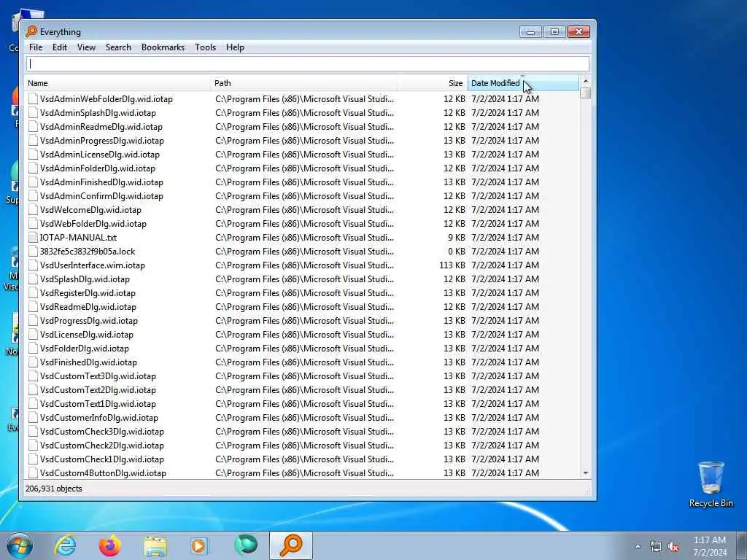Open the Recycle Bin desktop icon
The image size is (747, 560).
point(711,484)
